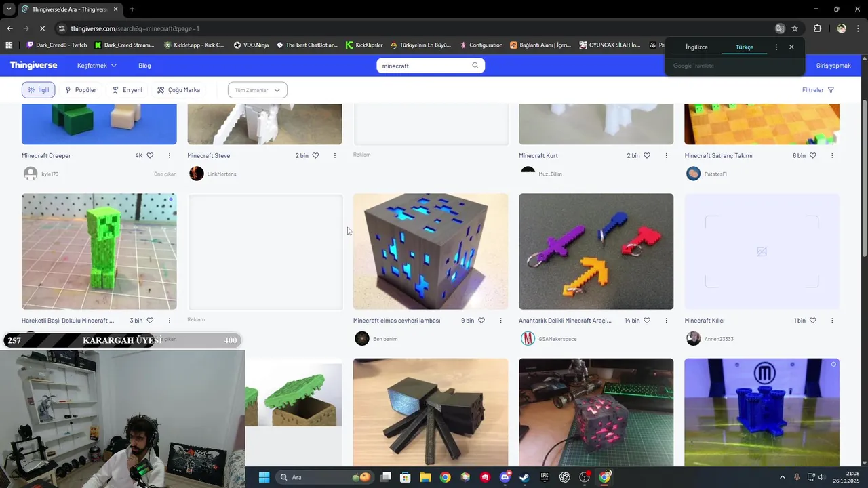The image size is (868, 488).
Task: Like the Minecraft Steve model
Action: [x=315, y=155]
